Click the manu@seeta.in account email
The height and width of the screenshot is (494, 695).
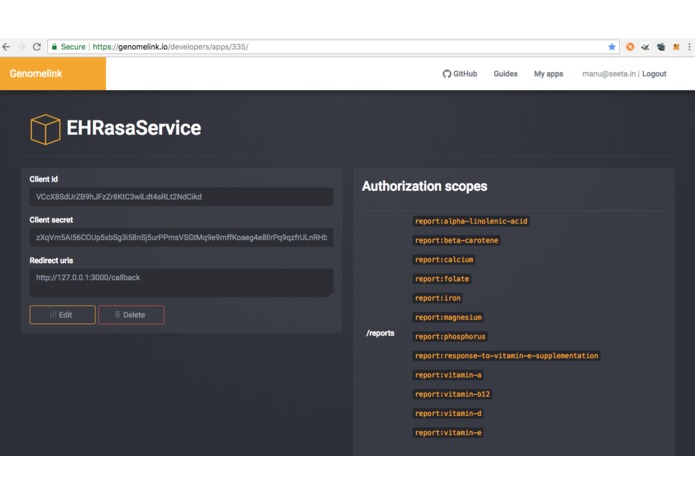click(609, 74)
